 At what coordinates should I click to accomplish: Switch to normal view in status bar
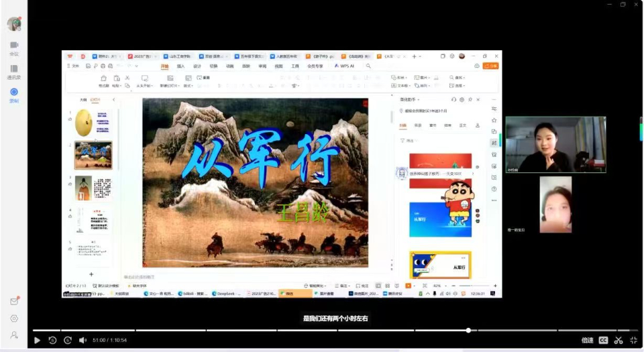tap(378, 286)
